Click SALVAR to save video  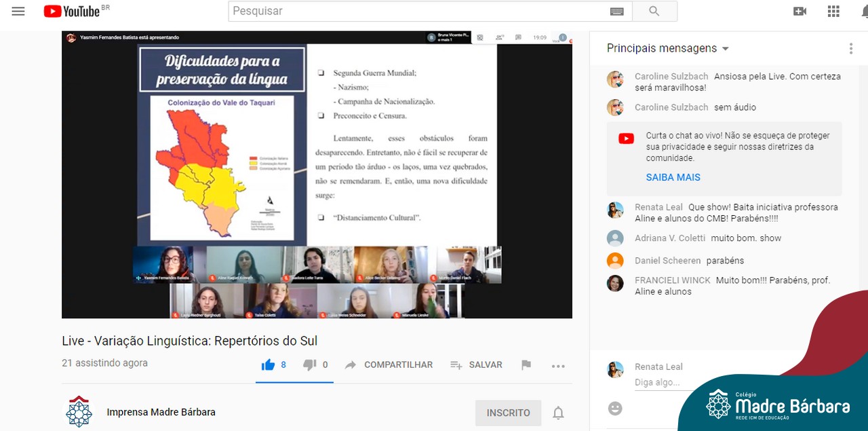[477, 365]
